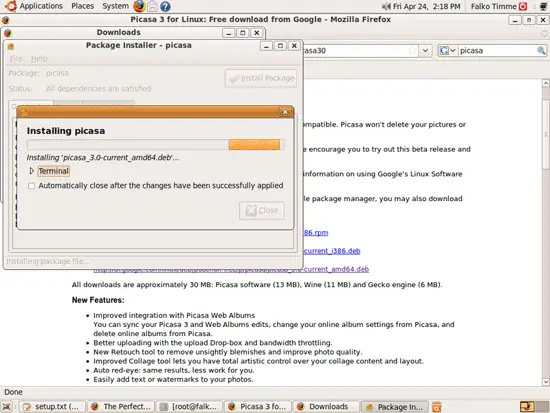Click the Package Installer title bar icon
This screenshot has height=413, width=550.
[11, 46]
